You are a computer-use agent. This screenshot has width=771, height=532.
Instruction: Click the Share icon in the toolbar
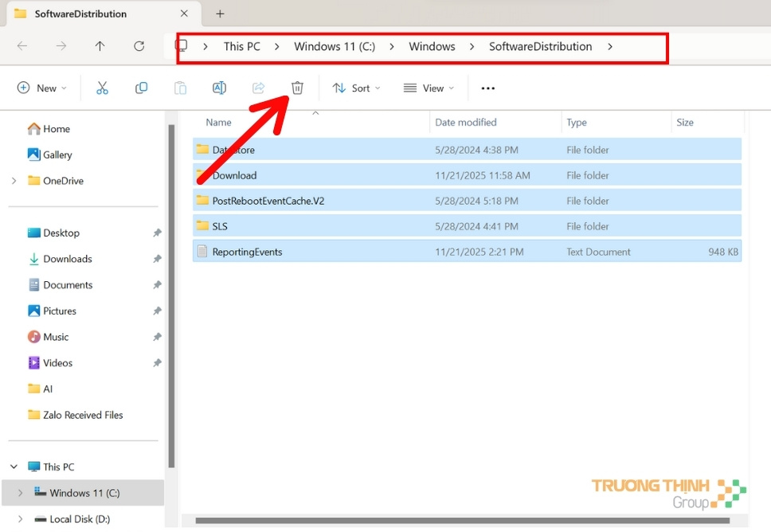258,88
